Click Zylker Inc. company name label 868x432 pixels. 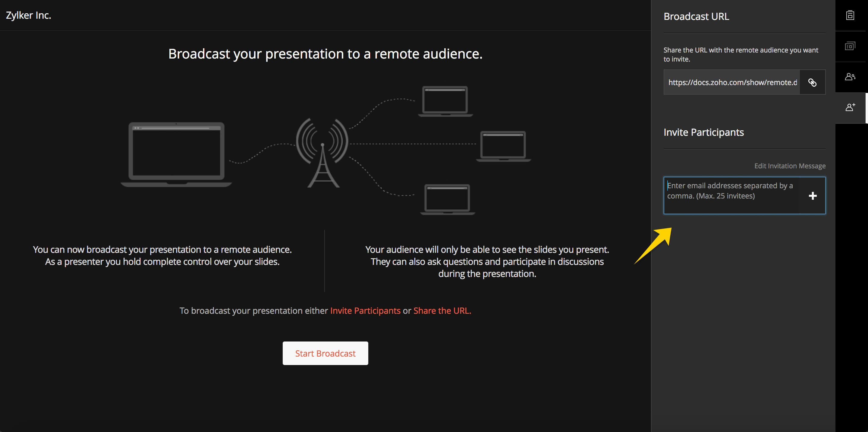coord(29,15)
